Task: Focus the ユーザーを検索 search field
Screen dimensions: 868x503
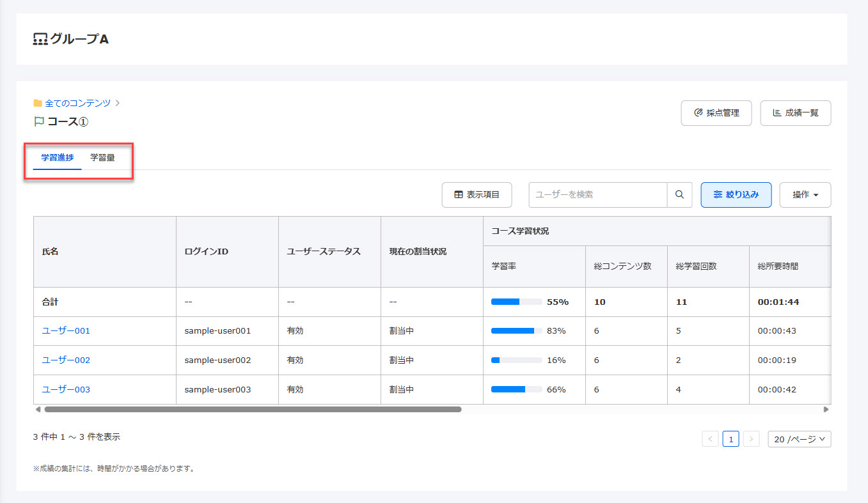Action: pos(598,195)
